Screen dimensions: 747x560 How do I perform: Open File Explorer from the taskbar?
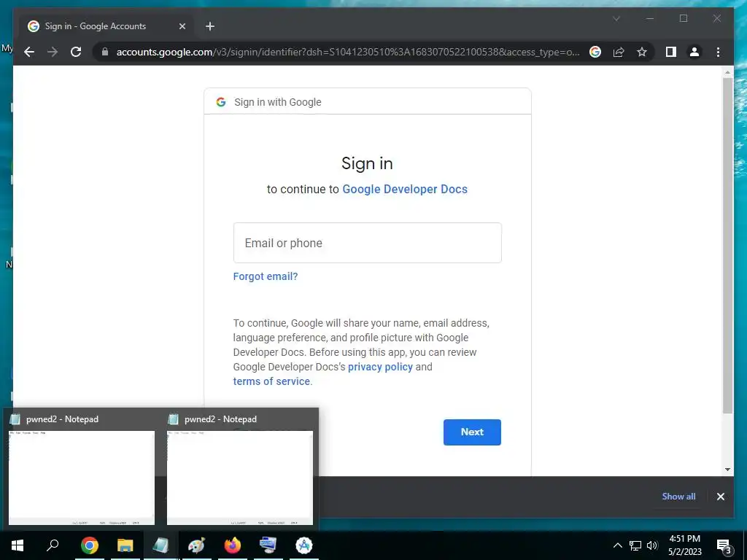pos(125,545)
